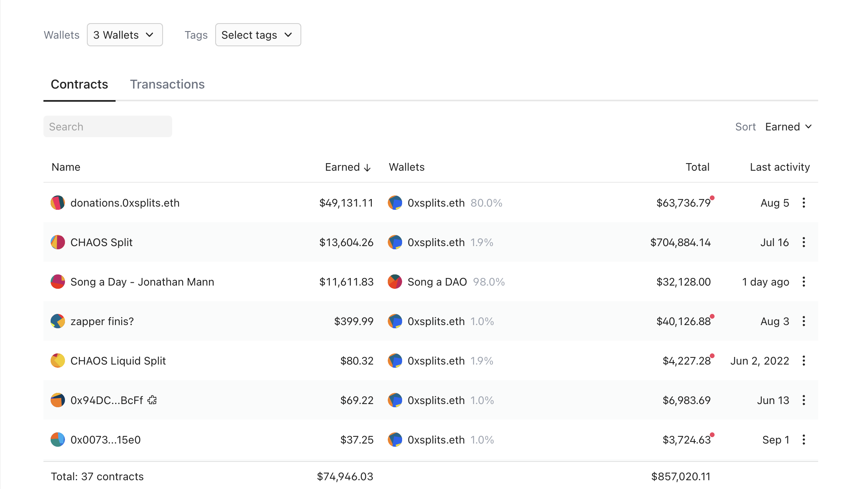Click the 0x0073...15e0 pie chart icon
The image size is (868, 489).
(58, 440)
